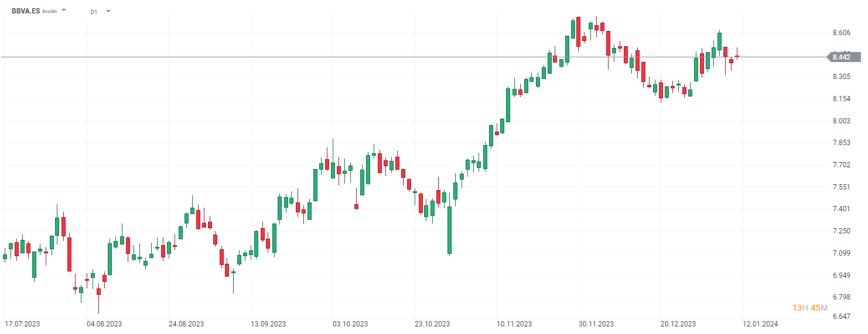Select the 8.003 price level label

pyautogui.click(x=841, y=121)
